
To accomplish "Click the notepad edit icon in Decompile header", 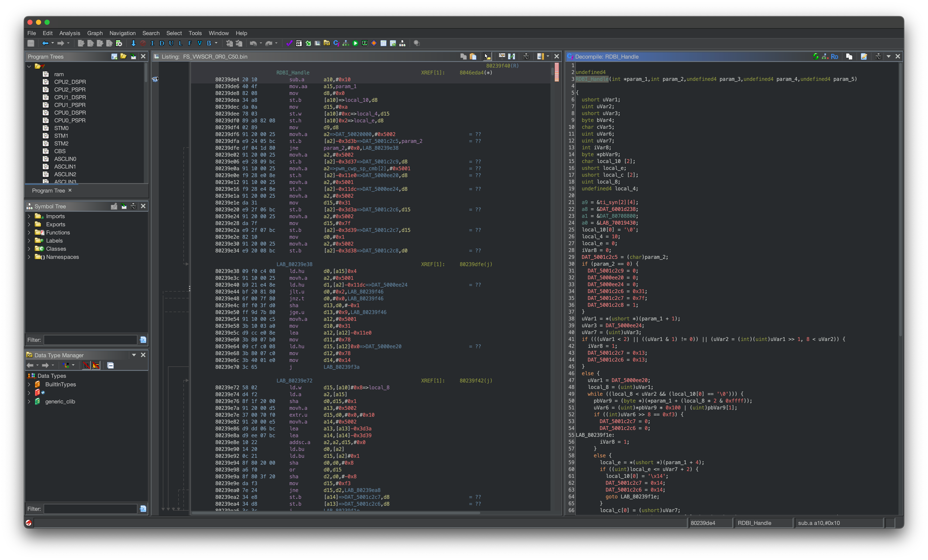I will pos(864,56).
